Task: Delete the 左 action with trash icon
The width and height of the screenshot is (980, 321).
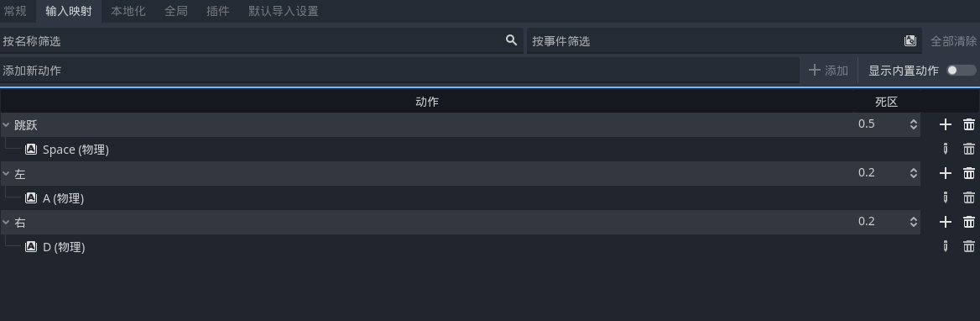Action: click(969, 173)
